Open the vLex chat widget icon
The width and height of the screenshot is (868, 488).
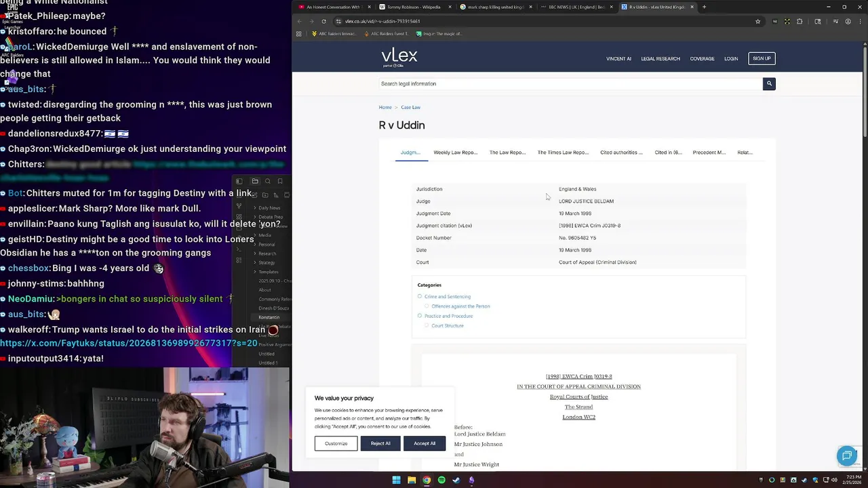click(846, 456)
